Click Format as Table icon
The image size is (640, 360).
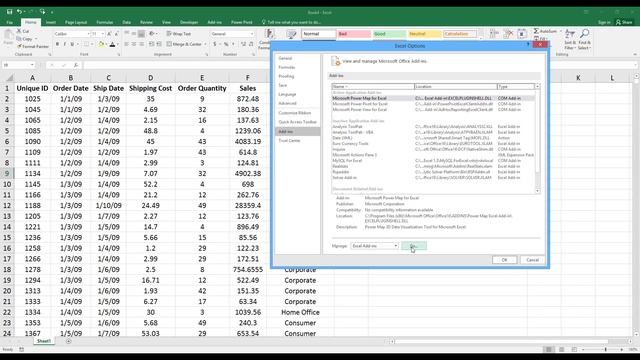(291, 35)
